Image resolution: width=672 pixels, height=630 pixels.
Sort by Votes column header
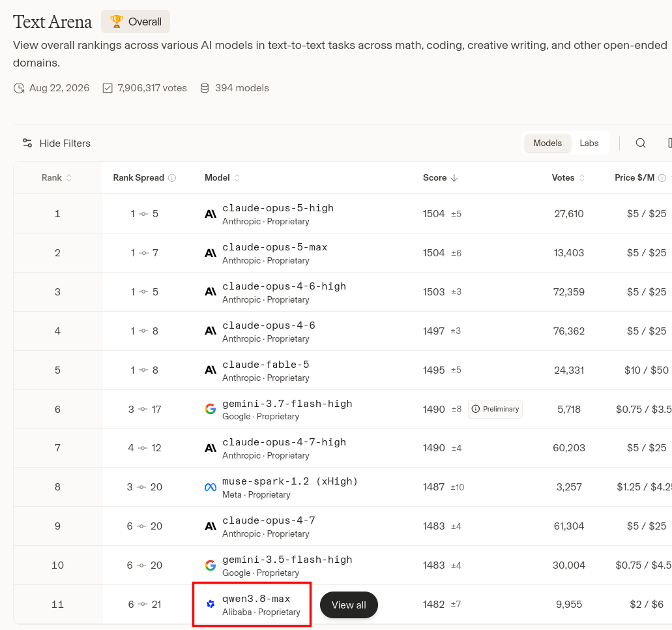pyautogui.click(x=568, y=177)
